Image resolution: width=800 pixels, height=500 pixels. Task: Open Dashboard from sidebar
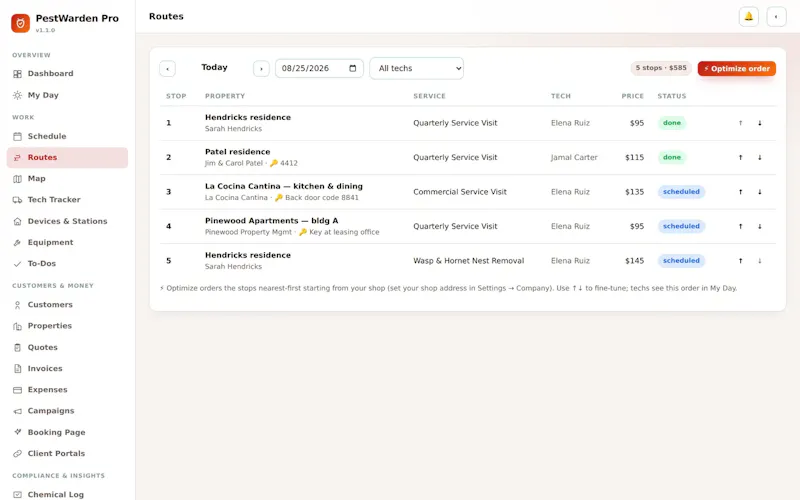coord(67,74)
